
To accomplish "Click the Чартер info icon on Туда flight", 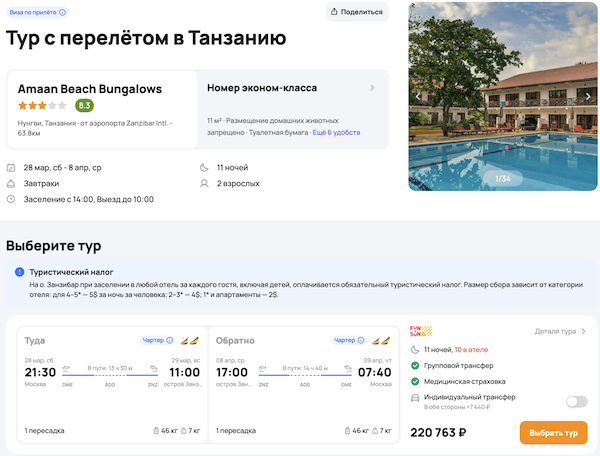I will pos(170,340).
